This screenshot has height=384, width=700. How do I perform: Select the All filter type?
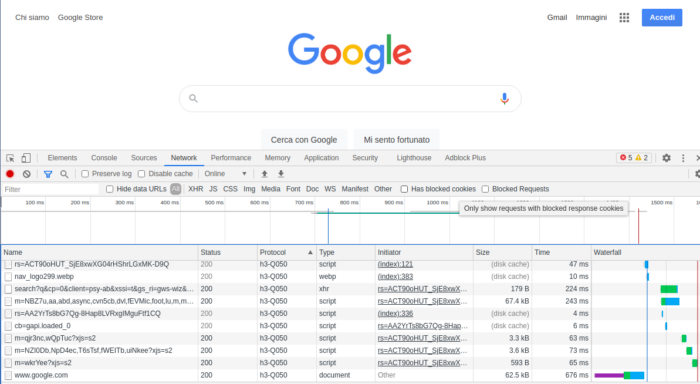[175, 189]
